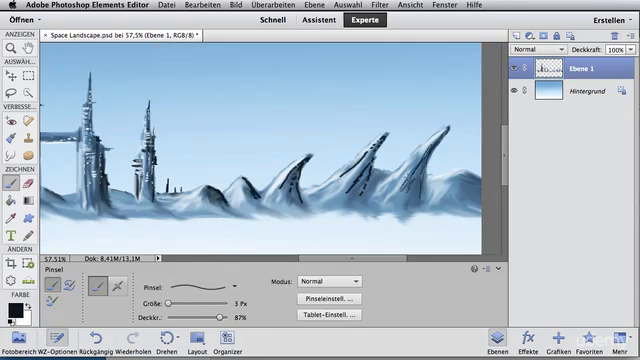Select the Pencil tool
Viewport: 640px width, 360px height.
28,236
